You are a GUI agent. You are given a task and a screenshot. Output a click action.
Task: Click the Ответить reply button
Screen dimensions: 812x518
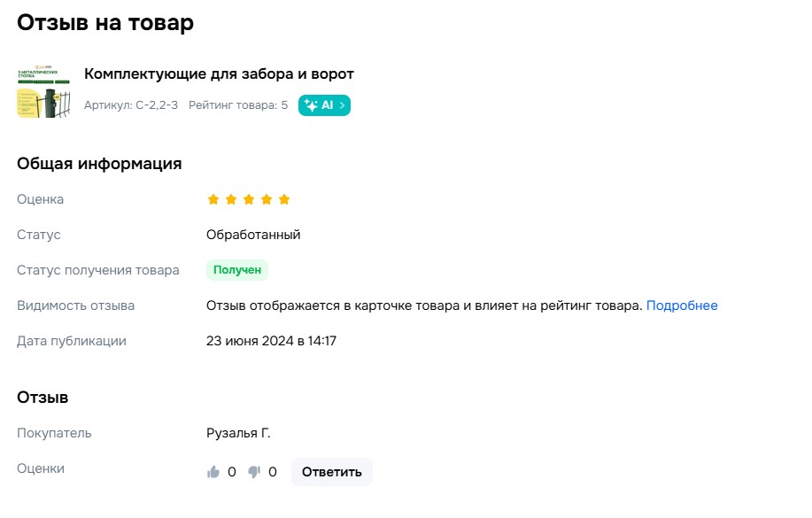[331, 472]
